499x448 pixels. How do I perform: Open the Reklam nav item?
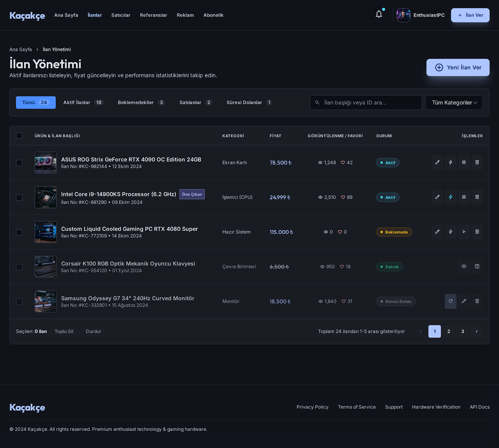[185, 15]
